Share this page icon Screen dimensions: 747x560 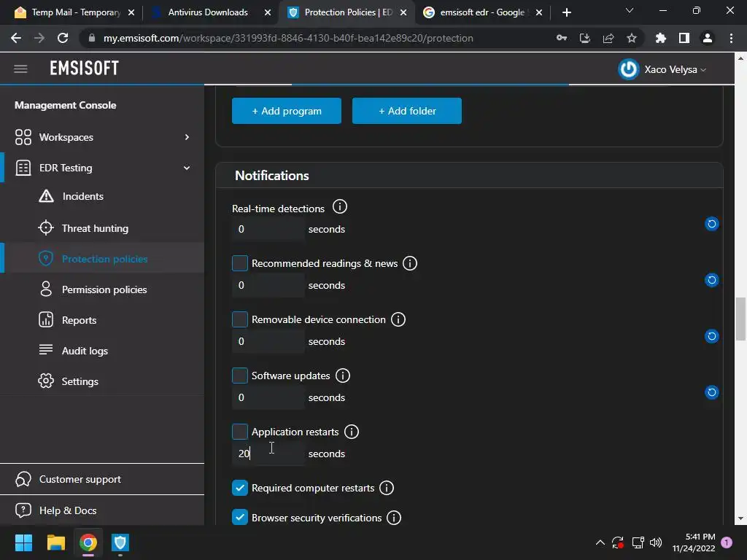point(608,38)
